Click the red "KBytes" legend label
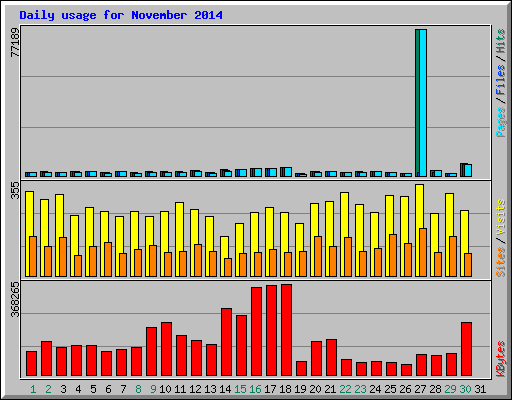This screenshot has width=512, height=400. (501, 359)
